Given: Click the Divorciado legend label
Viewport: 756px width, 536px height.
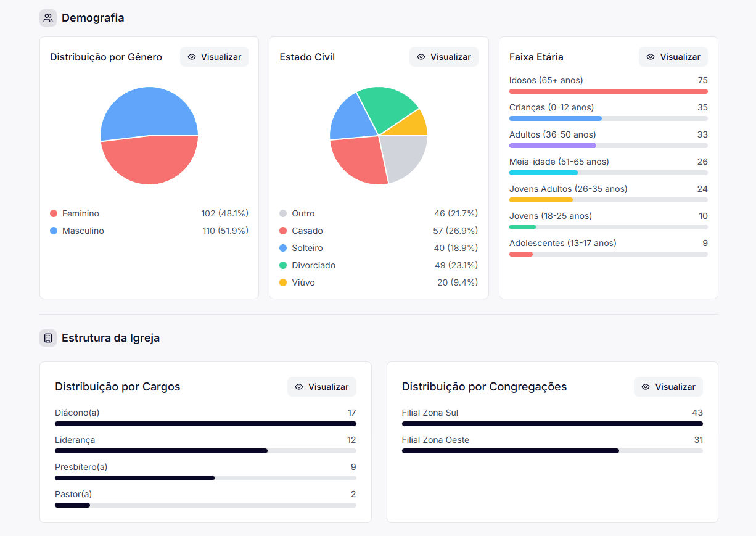Looking at the screenshot, I should pyautogui.click(x=314, y=265).
